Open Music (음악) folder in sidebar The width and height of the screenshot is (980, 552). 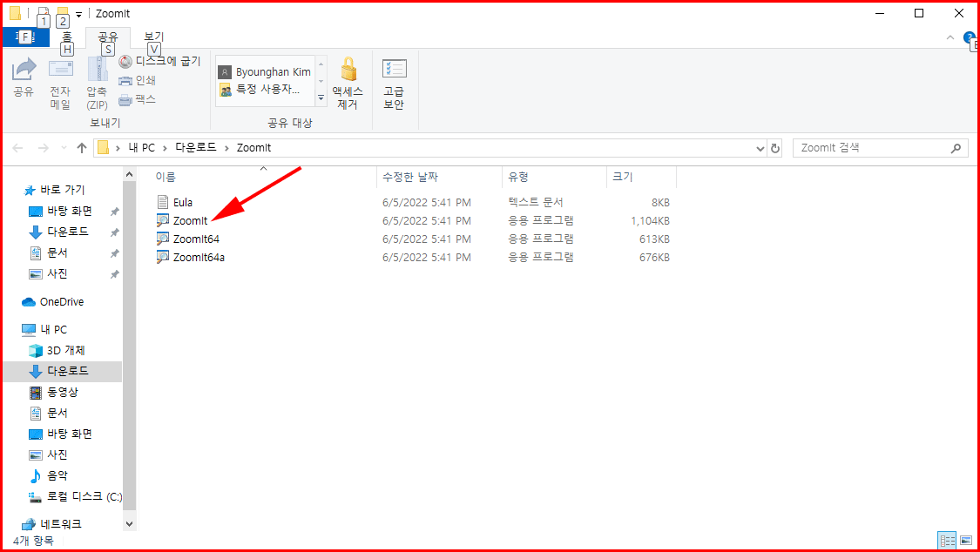coord(57,475)
